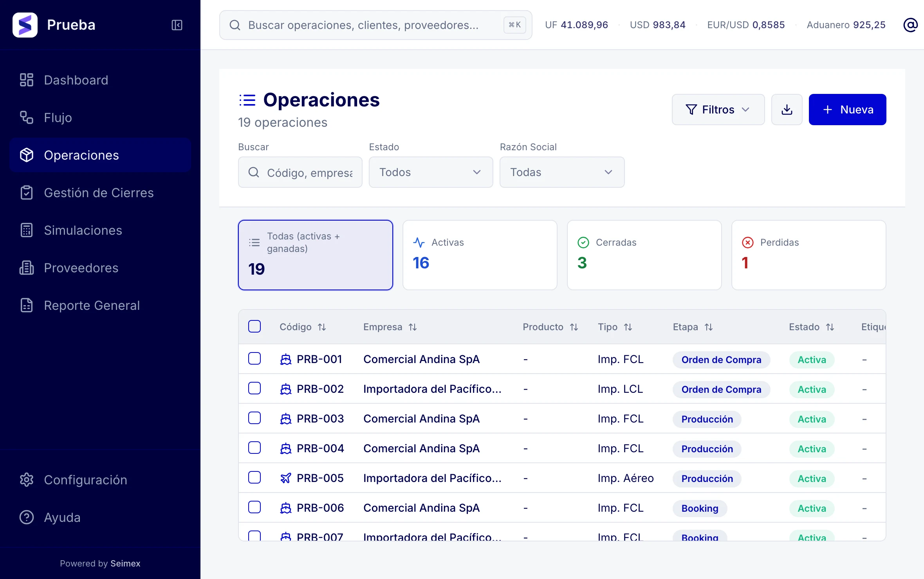Viewport: 924px width, 579px height.
Task: Click the Código, empresa search input
Action: (x=300, y=172)
